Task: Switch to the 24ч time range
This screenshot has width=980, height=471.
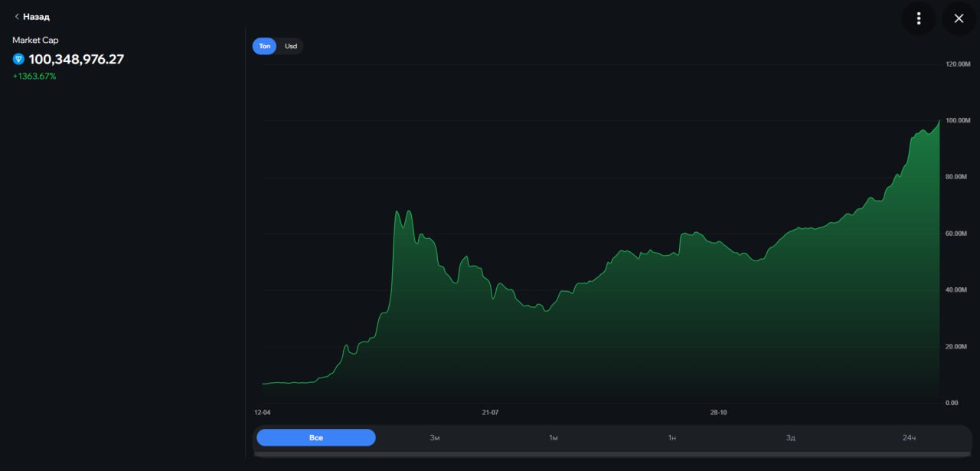Action: (909, 437)
